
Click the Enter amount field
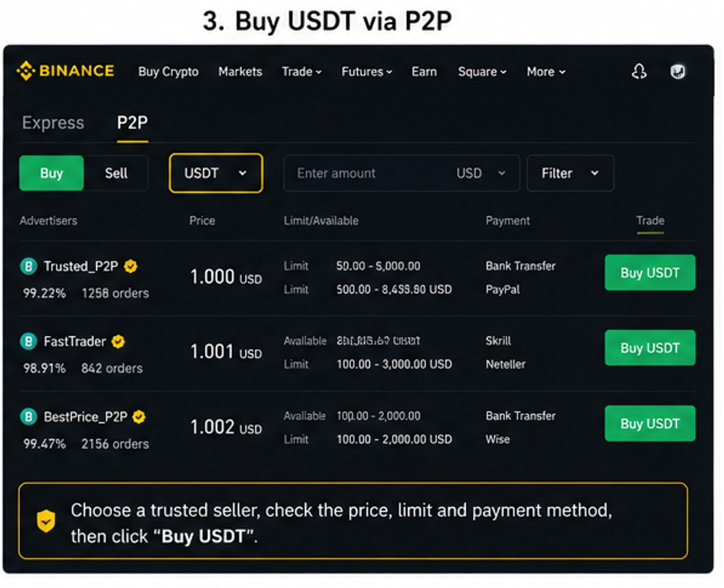(401, 173)
